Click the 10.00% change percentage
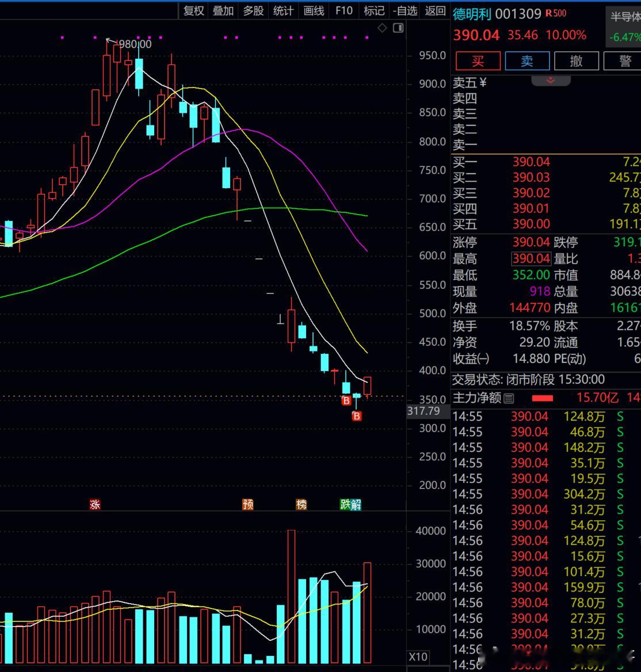641x672 pixels. (566, 35)
